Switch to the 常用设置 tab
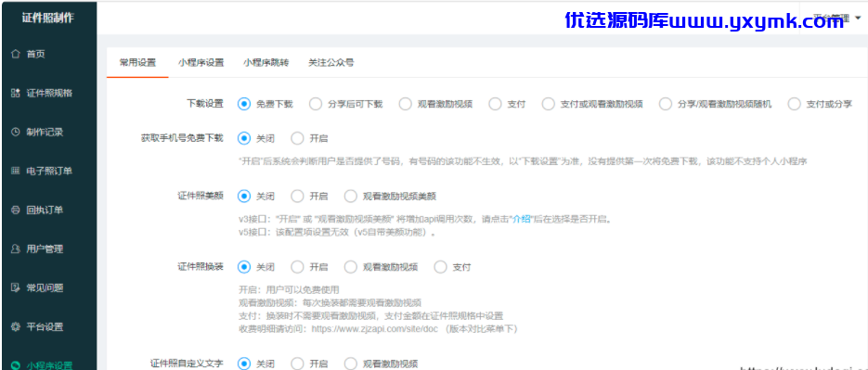The height and width of the screenshot is (370, 868). pyautogui.click(x=137, y=62)
